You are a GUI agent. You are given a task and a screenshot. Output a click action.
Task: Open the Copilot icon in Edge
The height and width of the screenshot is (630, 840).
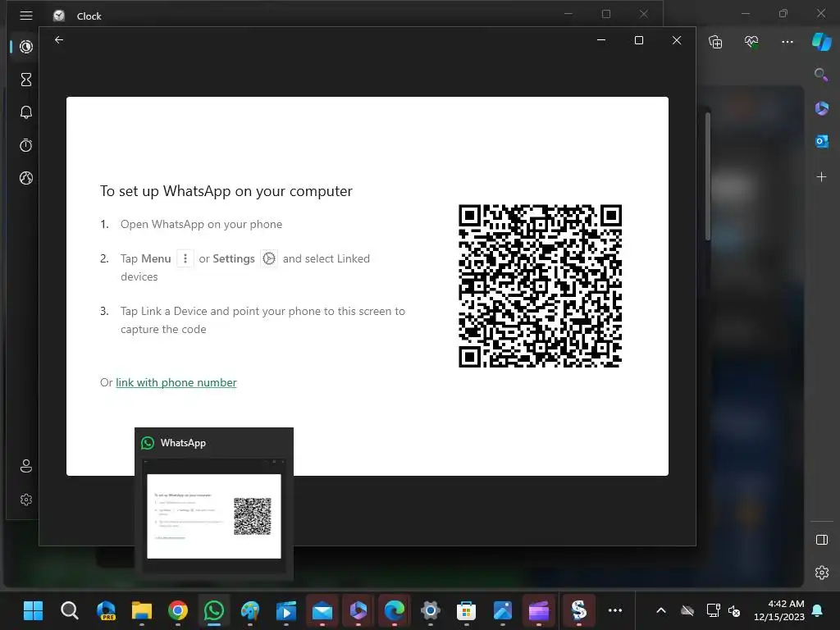pos(821,42)
